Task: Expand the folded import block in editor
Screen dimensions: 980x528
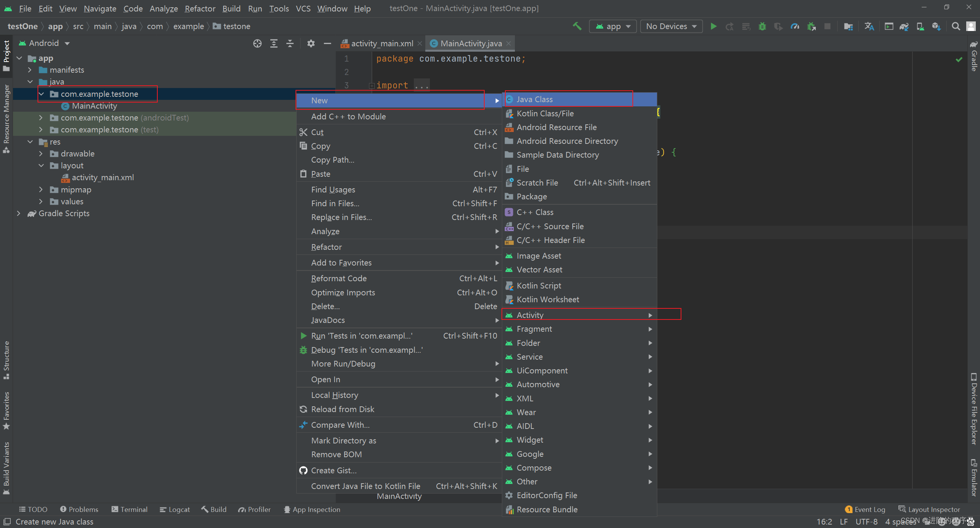Action: [371, 86]
